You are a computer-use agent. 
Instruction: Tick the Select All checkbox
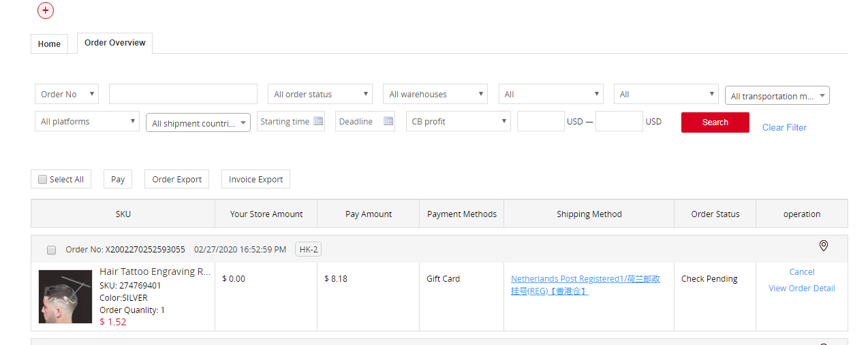[43, 180]
